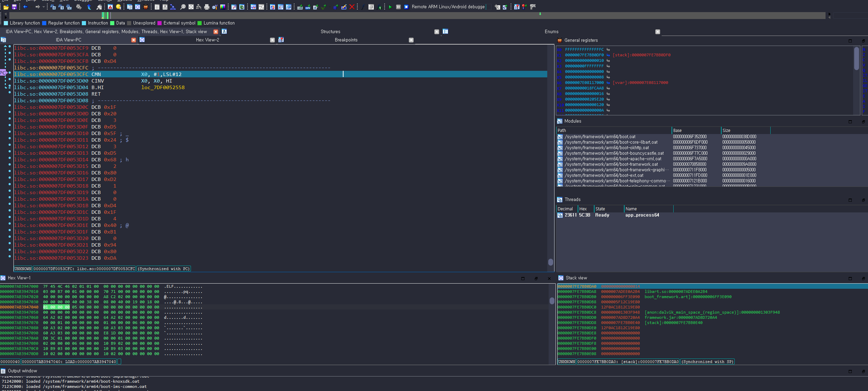Click the ladybug debugger toolbar icon
This screenshot has height=391, width=868.
[146, 7]
